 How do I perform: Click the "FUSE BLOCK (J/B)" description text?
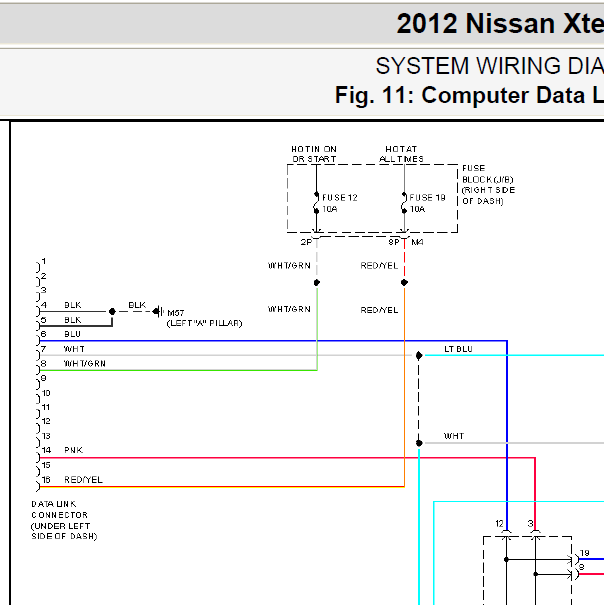(x=488, y=174)
